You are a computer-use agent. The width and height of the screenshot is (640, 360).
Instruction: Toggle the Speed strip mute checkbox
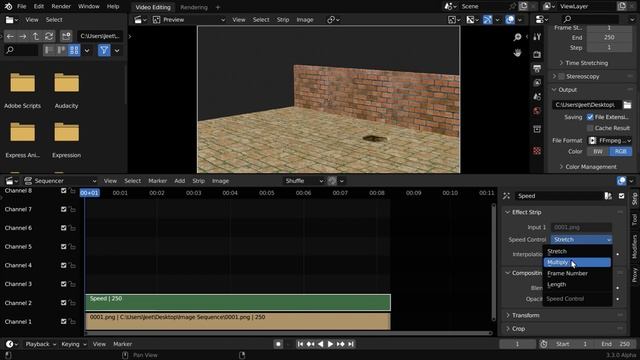(621, 196)
